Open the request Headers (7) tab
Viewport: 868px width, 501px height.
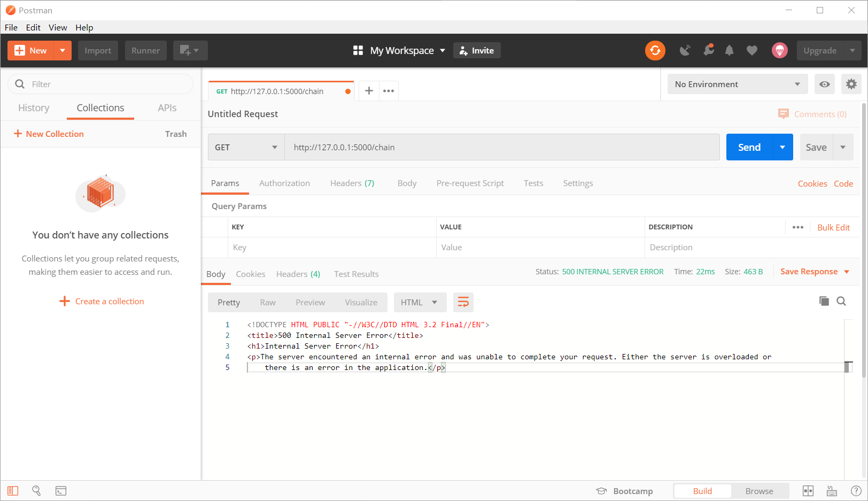coord(352,183)
